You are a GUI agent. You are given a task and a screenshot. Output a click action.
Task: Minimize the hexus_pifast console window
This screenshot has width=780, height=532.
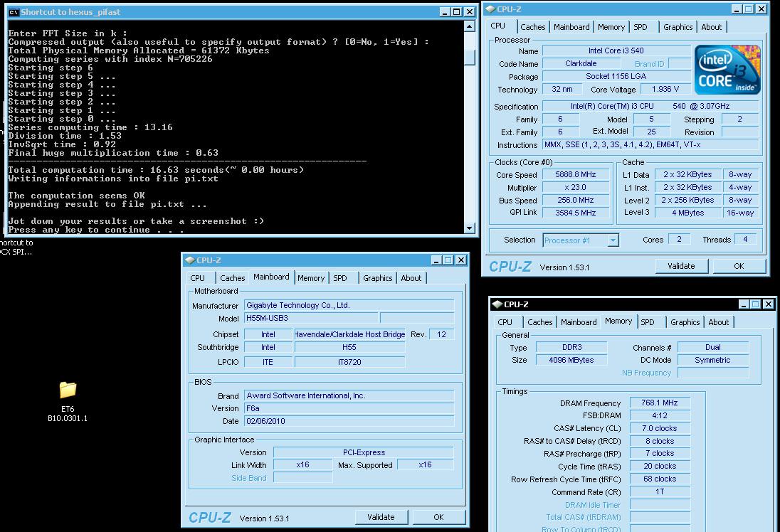pyautogui.click(x=445, y=12)
